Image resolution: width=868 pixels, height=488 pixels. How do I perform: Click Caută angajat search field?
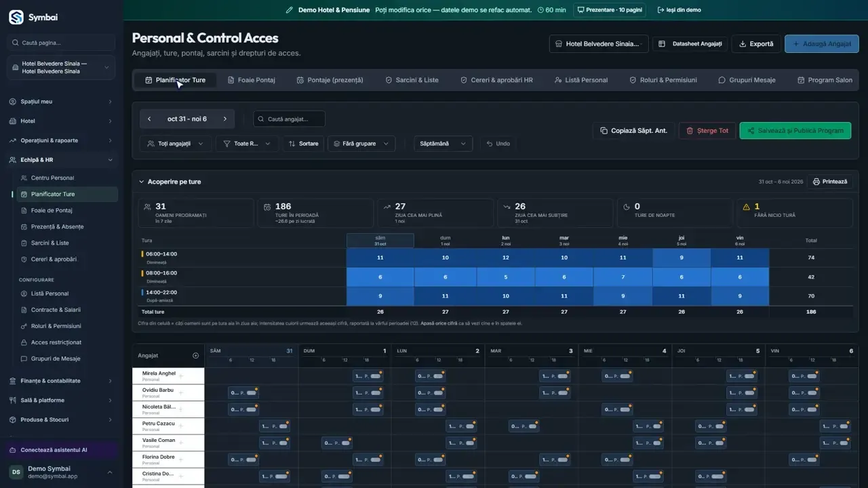pos(289,119)
